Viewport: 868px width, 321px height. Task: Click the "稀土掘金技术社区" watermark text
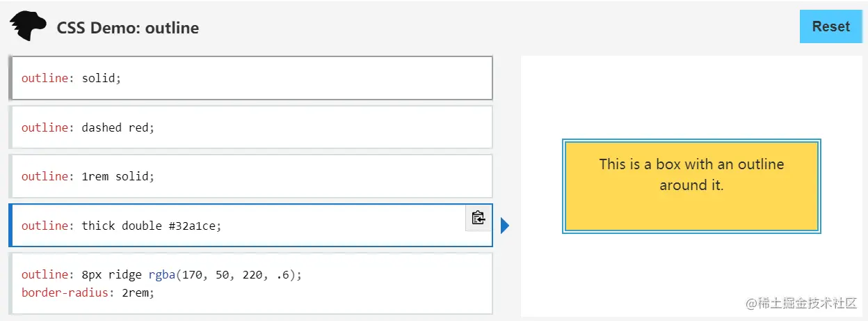coord(807,303)
